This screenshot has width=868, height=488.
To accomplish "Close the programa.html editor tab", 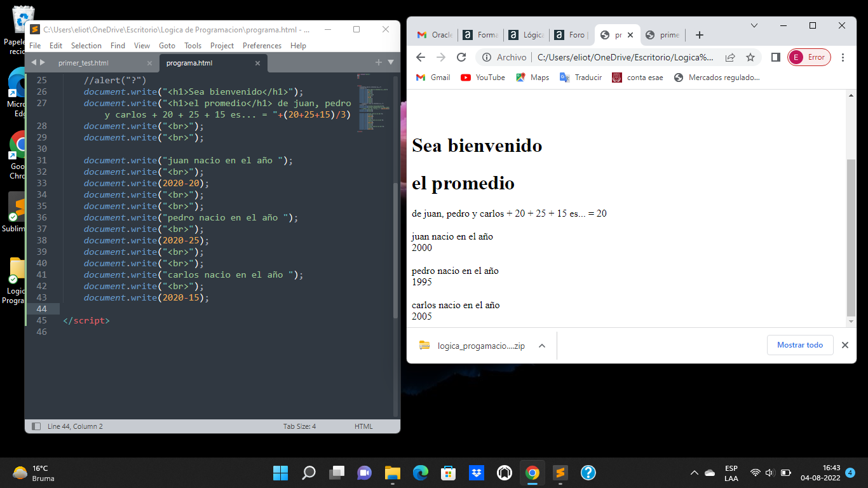I will coord(257,63).
